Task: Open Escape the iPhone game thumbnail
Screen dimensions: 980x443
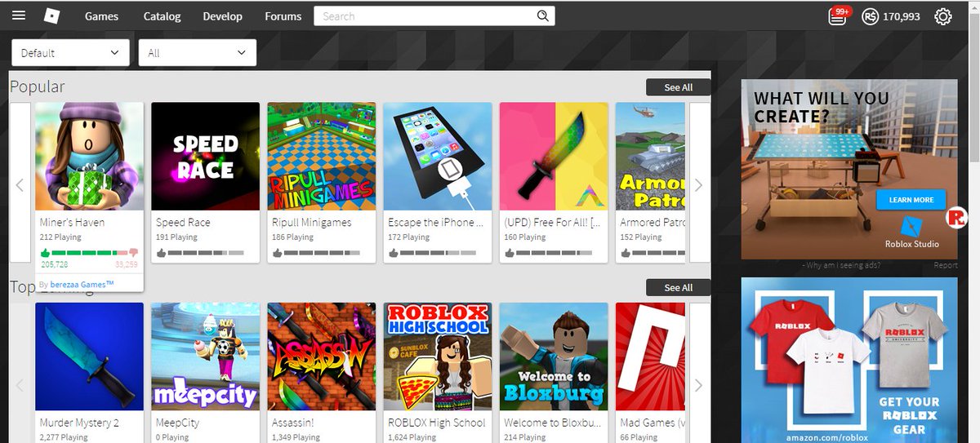Action: (437, 156)
